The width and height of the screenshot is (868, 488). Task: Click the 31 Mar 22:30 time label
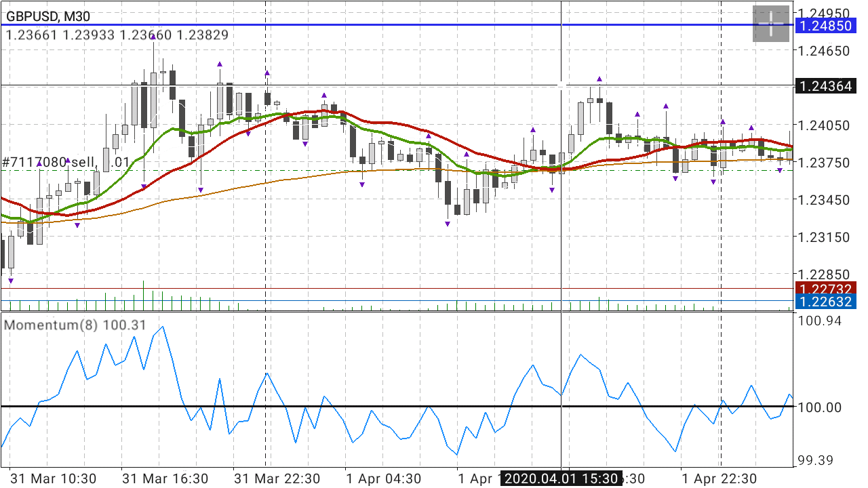277,479
